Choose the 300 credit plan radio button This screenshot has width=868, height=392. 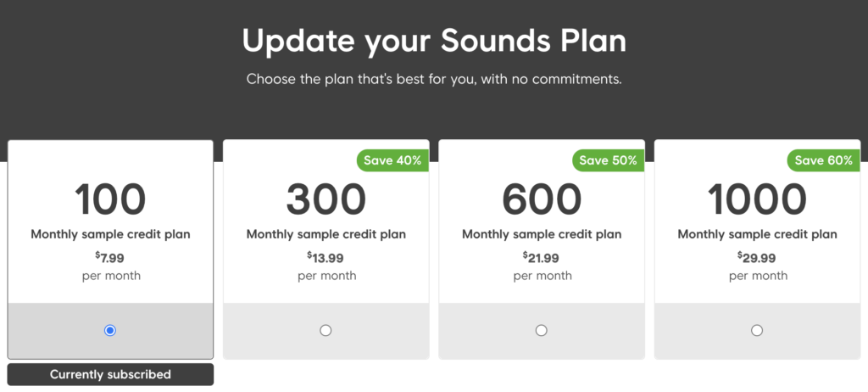(x=325, y=330)
